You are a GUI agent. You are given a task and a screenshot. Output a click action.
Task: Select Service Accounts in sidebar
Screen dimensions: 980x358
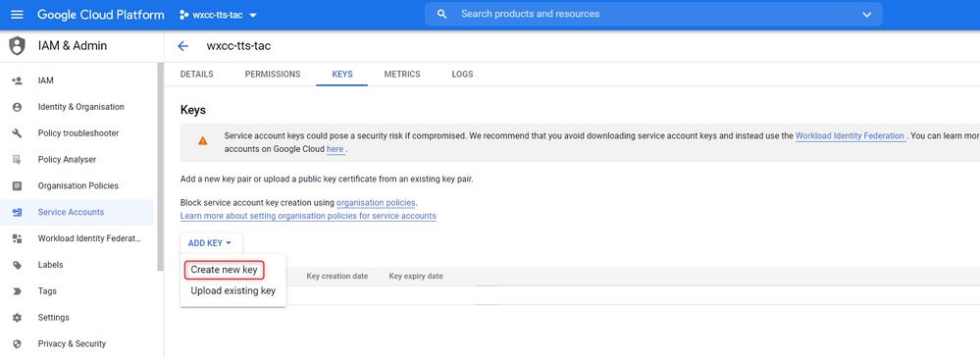tap(77, 213)
